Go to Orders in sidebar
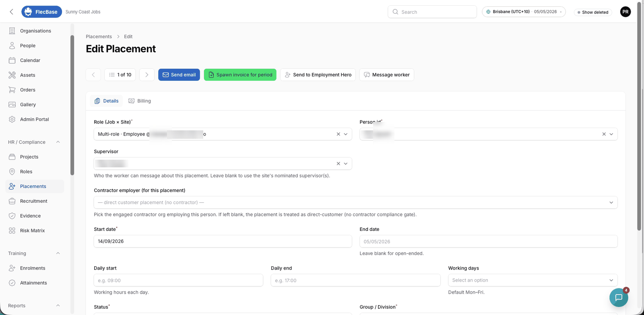 coord(35,90)
